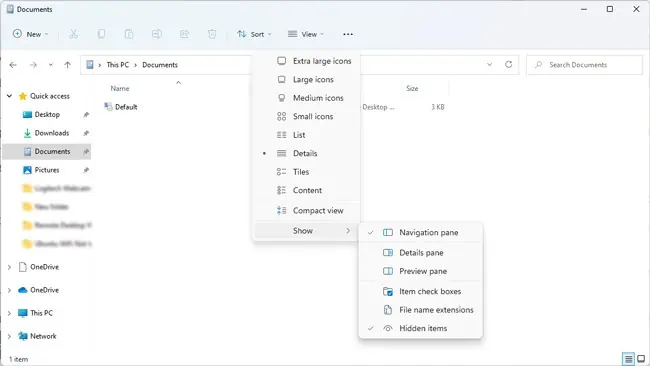Expand the white OneDrive tree node

tap(9, 267)
